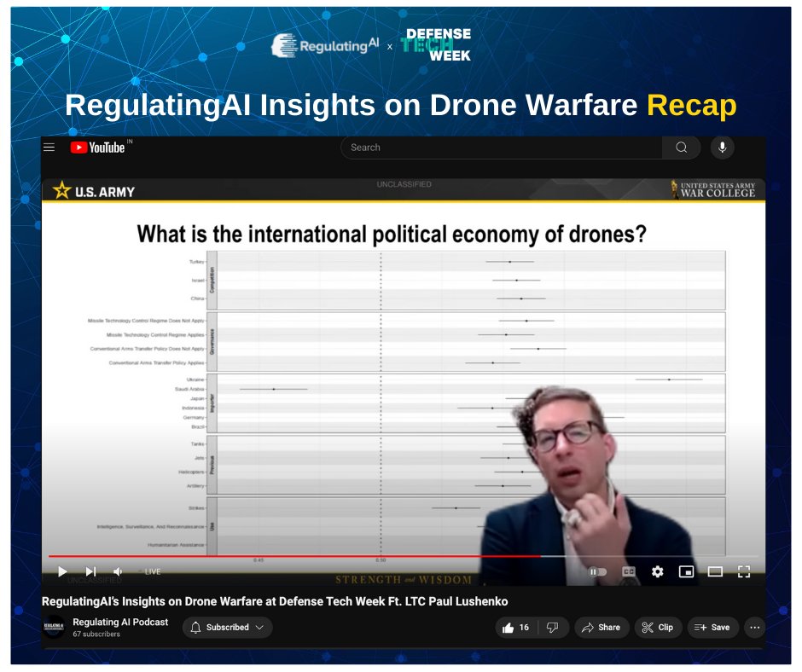Open the player settings gear
The height and width of the screenshot is (672, 802).
(657, 571)
